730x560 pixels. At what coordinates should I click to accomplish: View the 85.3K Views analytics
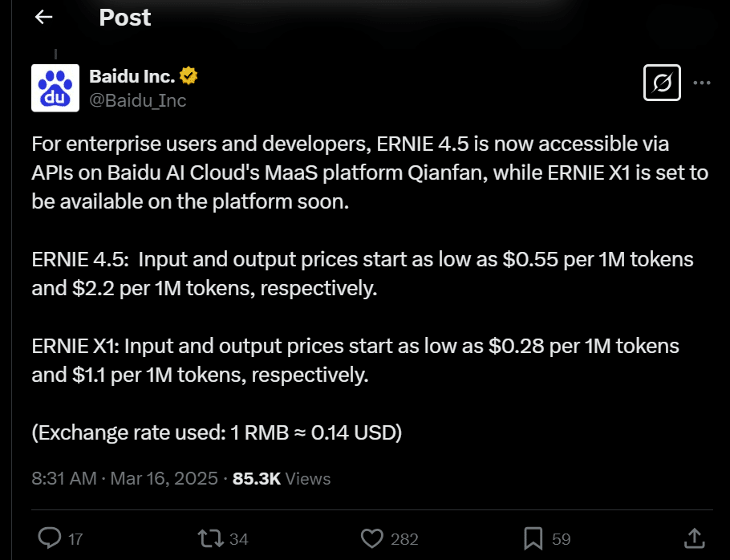click(282, 478)
